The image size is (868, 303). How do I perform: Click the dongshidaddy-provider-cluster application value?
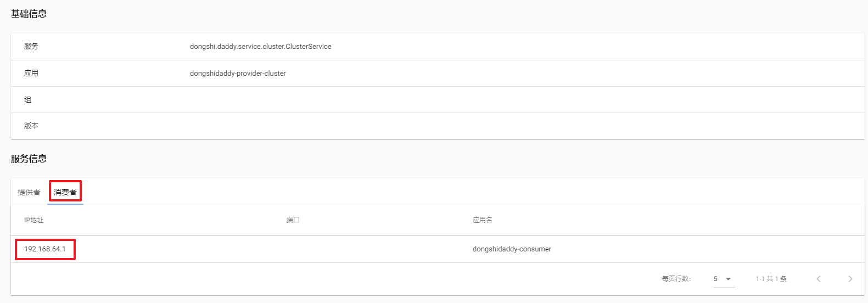238,74
